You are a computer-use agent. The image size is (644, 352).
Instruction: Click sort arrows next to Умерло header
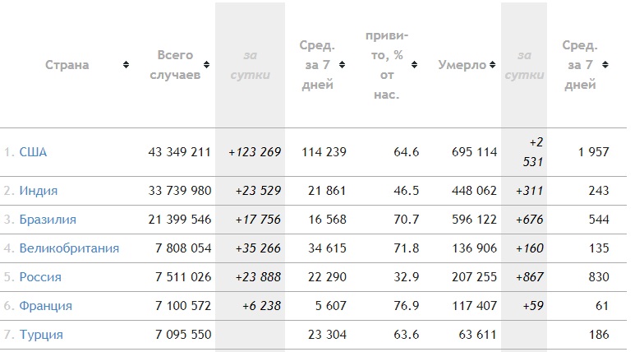point(494,65)
